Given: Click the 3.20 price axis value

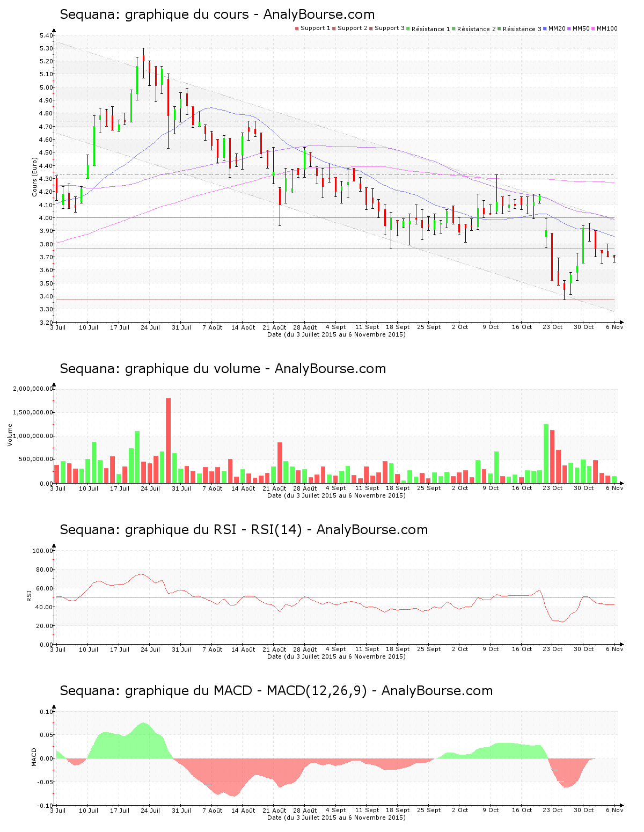Looking at the screenshot, I should point(46,323).
